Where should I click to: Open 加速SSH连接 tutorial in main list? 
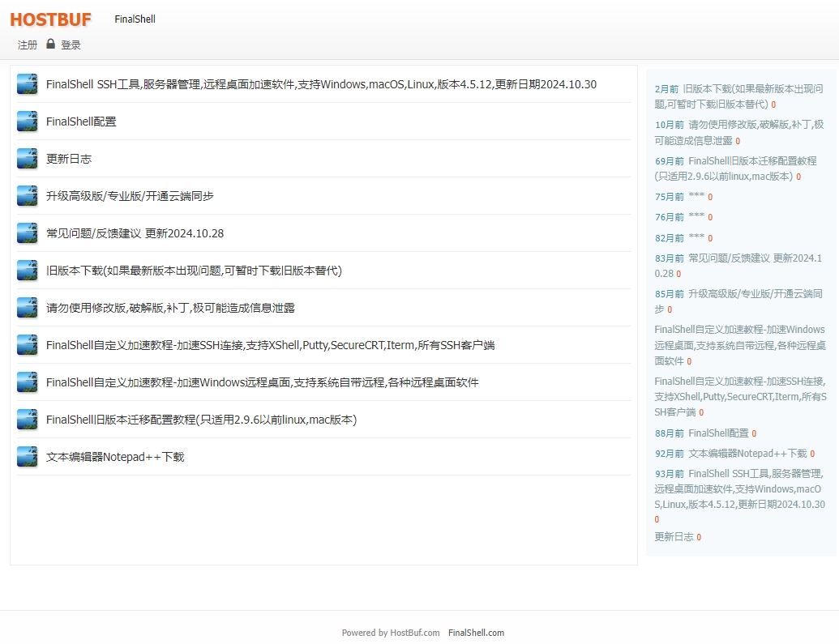[270, 346]
